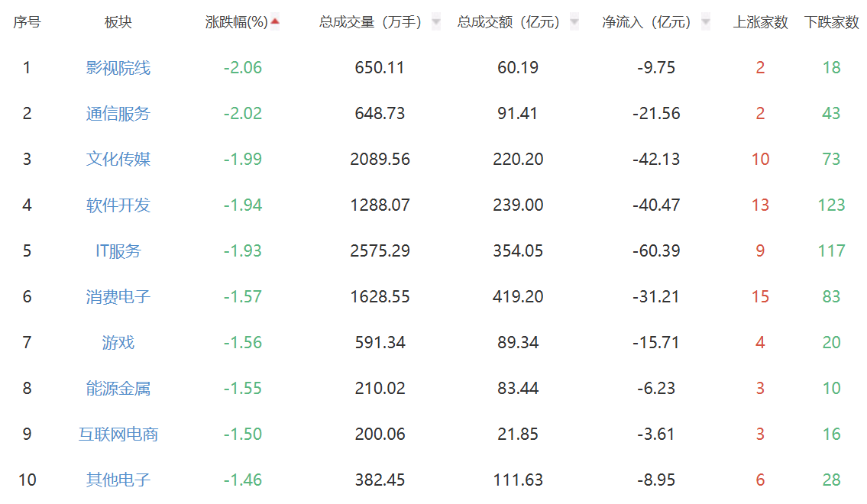Open the 其他电子 sector link

tap(118, 480)
